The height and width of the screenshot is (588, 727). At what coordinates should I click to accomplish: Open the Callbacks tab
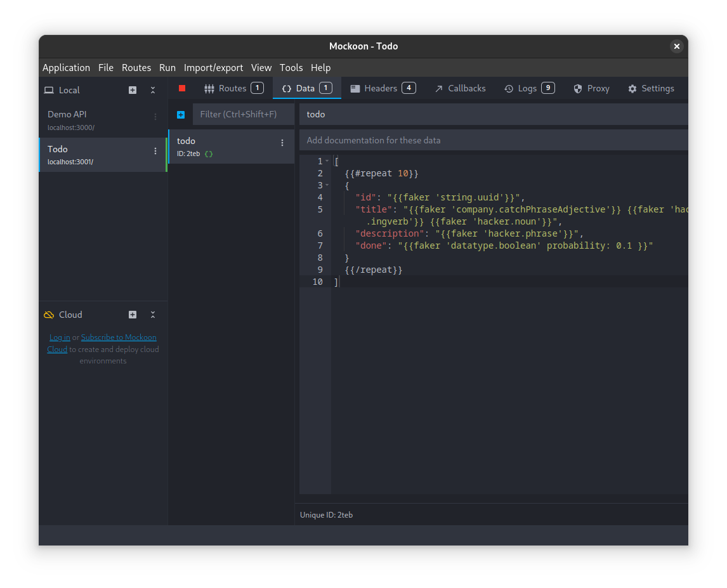pos(460,88)
